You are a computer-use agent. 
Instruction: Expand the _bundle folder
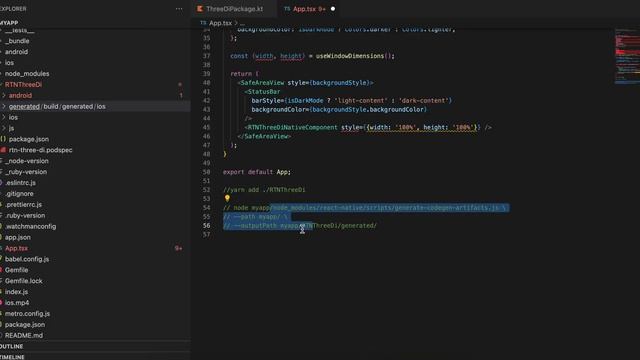[17, 41]
